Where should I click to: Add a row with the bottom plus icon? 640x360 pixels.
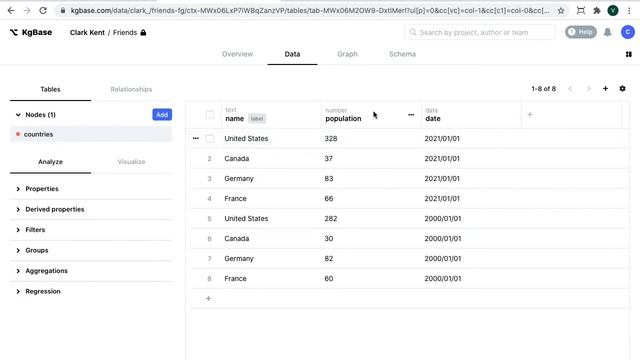pos(208,298)
